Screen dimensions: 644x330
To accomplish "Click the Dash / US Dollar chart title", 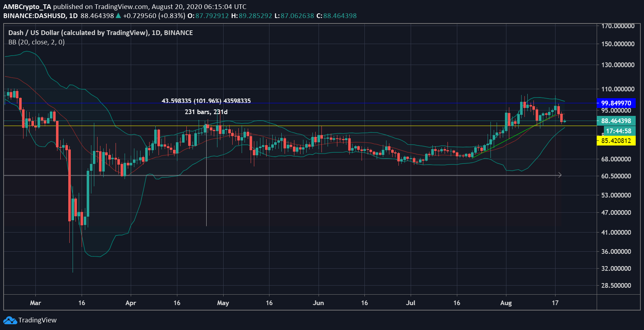I will 100,33.
